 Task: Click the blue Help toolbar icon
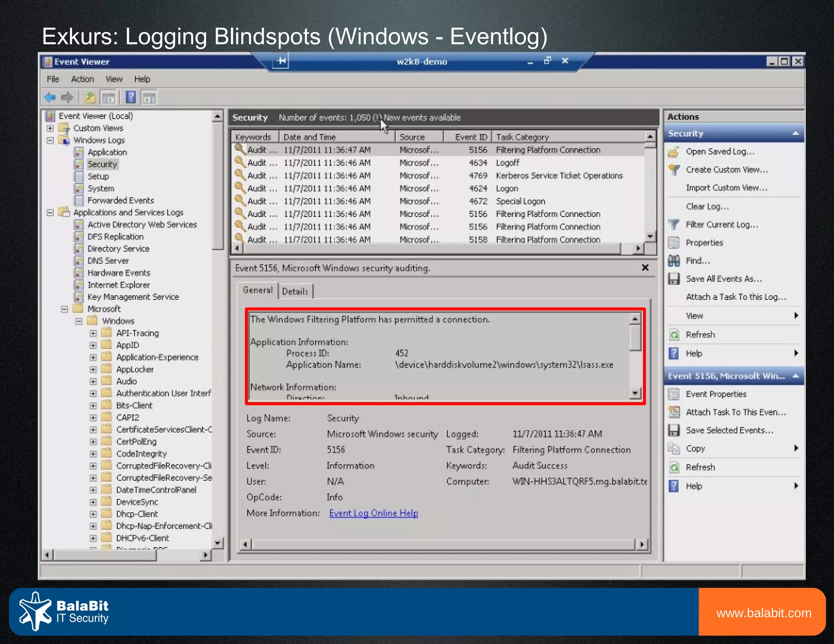coord(131,97)
